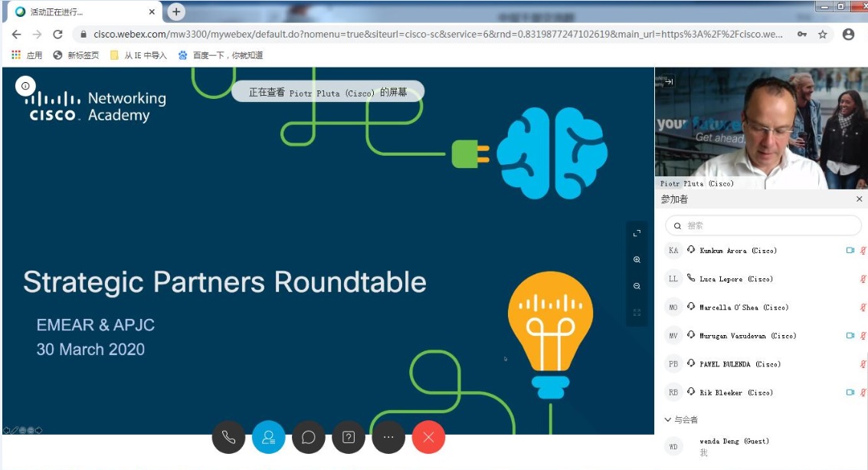Click the WD avatar of wenda Deng
The image size is (868, 470).
pos(673,446)
